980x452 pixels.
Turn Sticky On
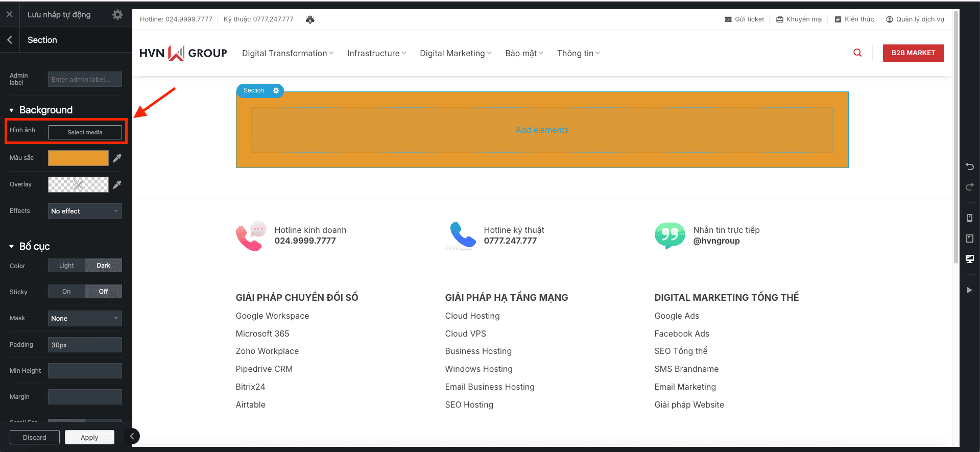(66, 292)
